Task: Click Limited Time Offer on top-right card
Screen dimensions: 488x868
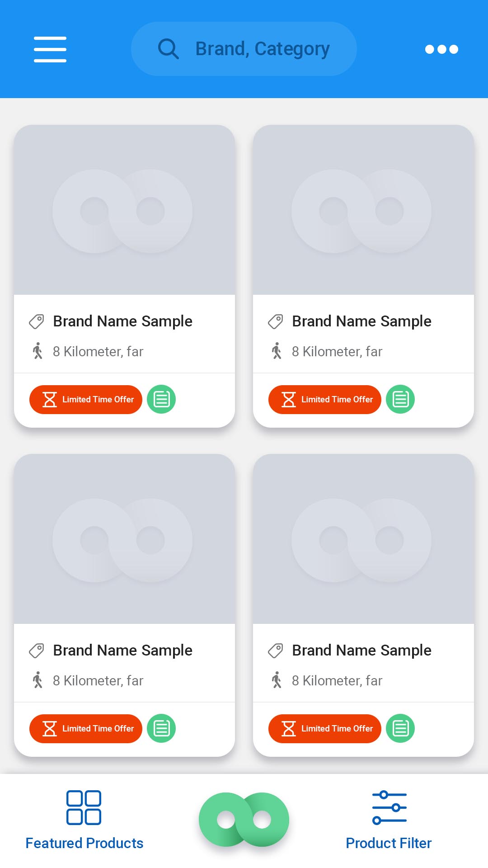Action: (325, 400)
